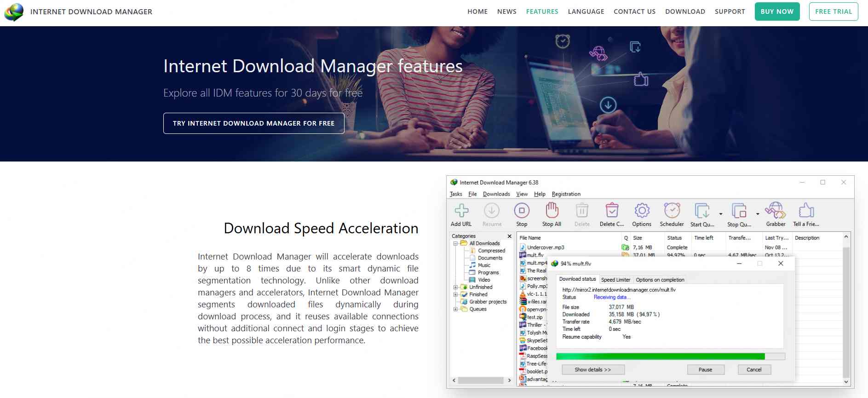The width and height of the screenshot is (868, 398).
Task: Open the LANGUAGE nav link
Action: (x=586, y=12)
